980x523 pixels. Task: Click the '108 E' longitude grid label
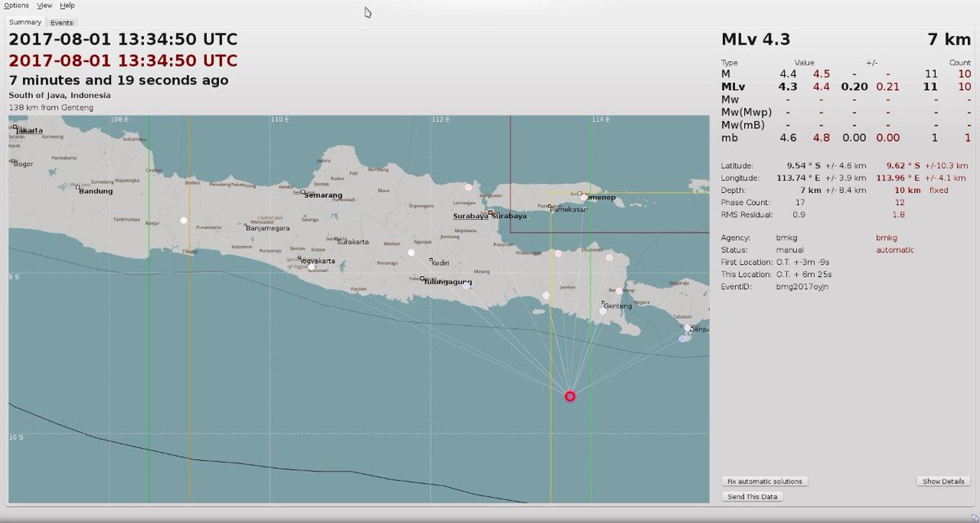pyautogui.click(x=118, y=120)
